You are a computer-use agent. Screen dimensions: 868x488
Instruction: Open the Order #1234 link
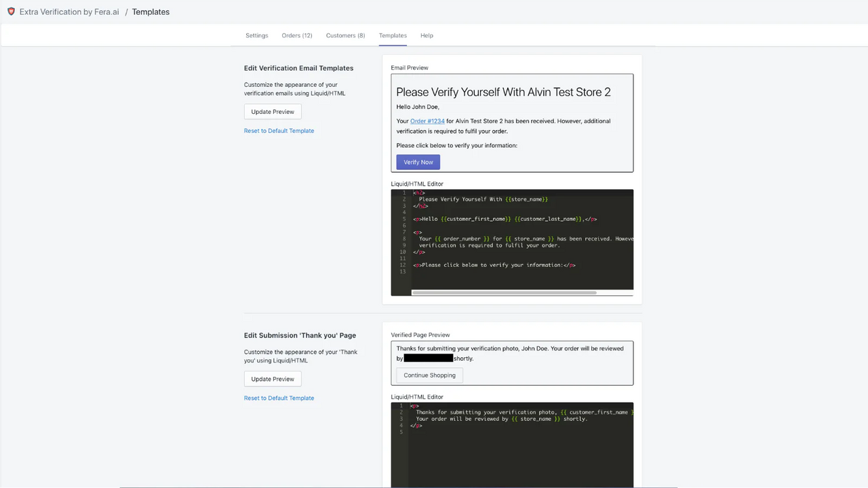427,121
